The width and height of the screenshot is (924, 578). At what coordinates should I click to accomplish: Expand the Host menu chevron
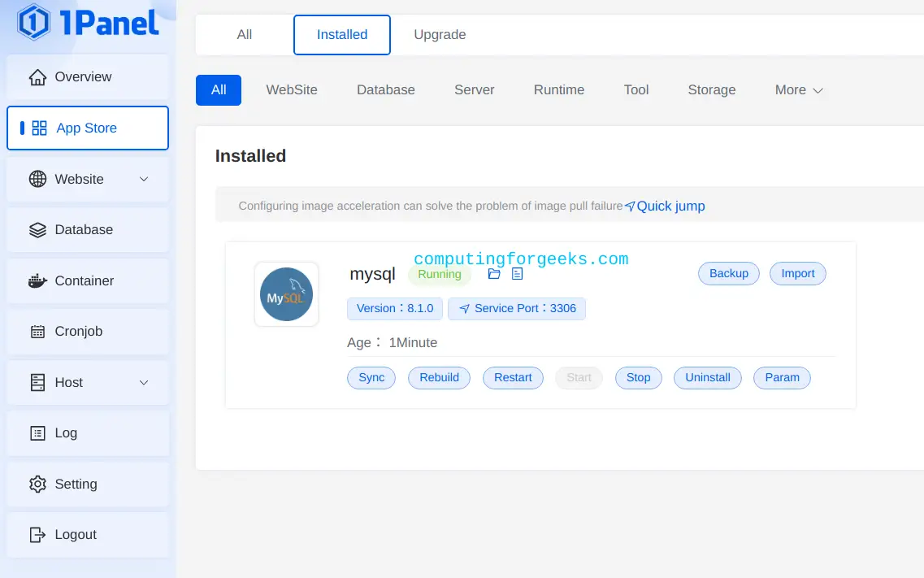[x=144, y=382]
